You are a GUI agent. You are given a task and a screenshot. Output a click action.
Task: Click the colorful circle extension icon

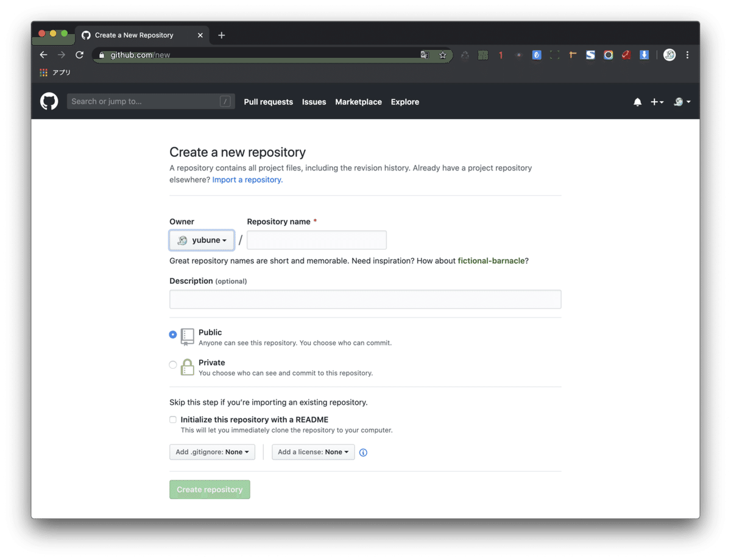[x=608, y=55]
